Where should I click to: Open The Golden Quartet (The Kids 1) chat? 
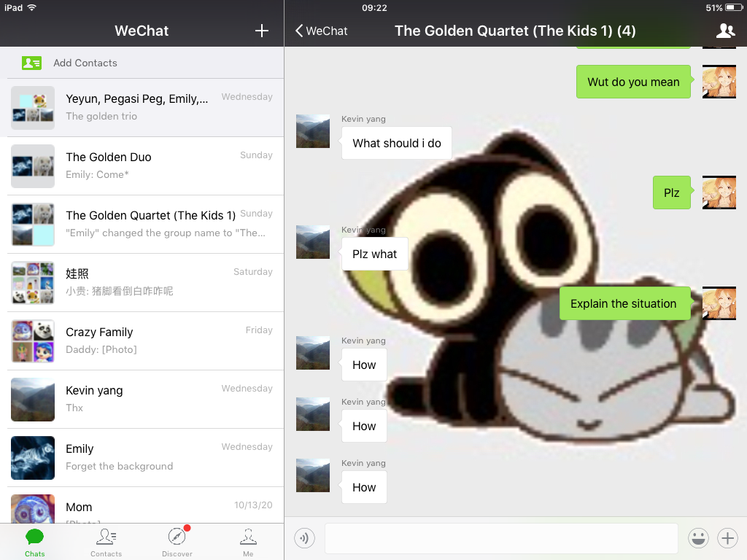142,225
